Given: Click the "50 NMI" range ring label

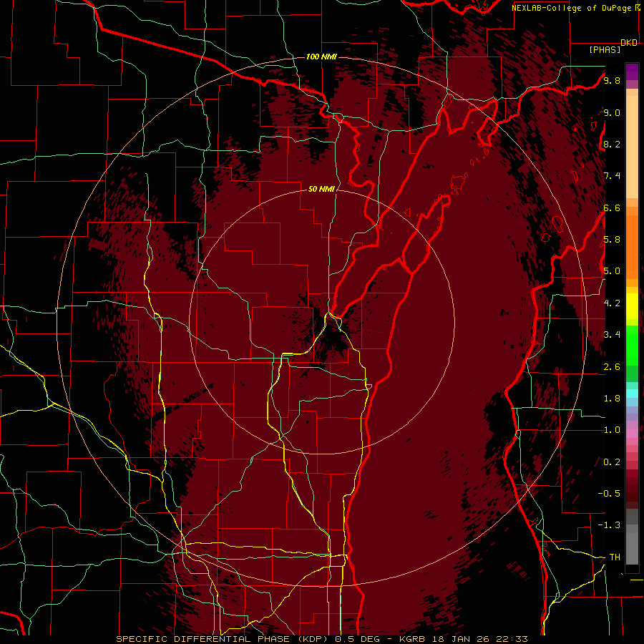Looking at the screenshot, I should [321, 189].
